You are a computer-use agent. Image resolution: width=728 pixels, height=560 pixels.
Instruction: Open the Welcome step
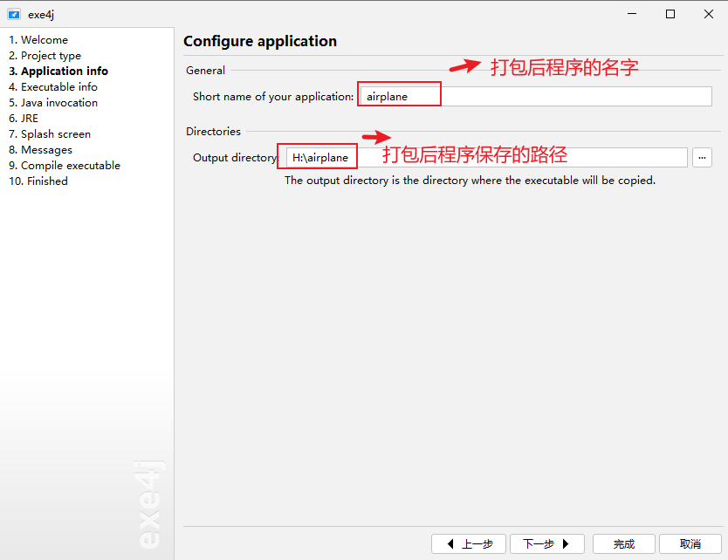(x=38, y=40)
